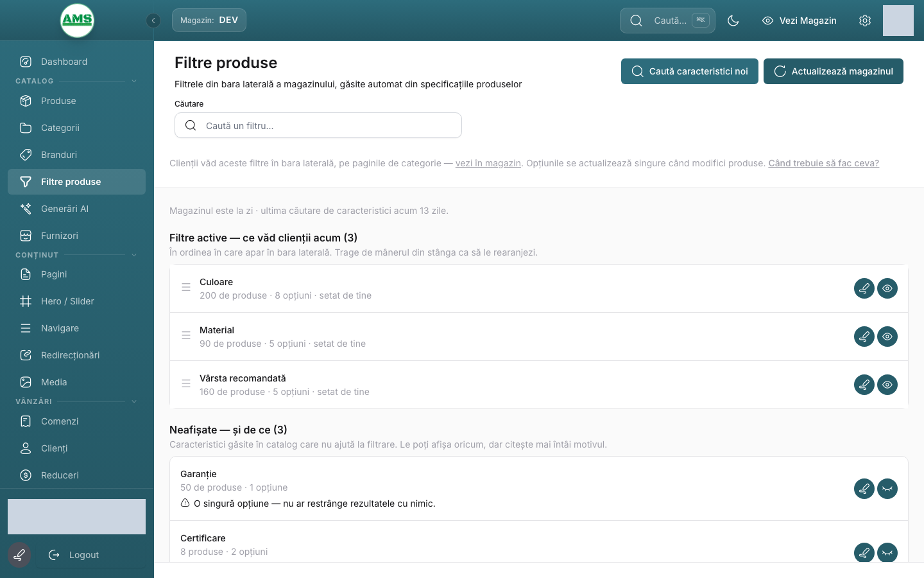
Task: Select Filtre produse menu item
Action: click(x=77, y=182)
